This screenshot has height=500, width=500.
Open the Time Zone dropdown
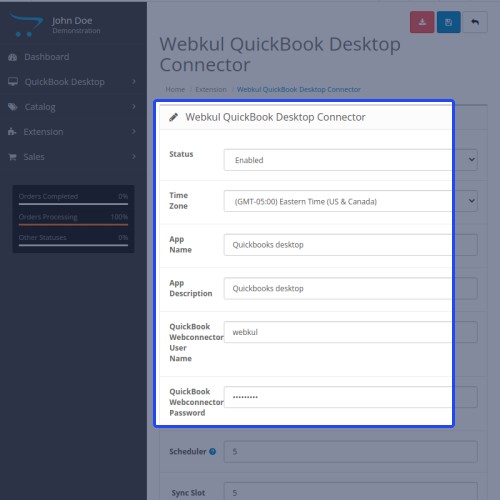point(350,201)
